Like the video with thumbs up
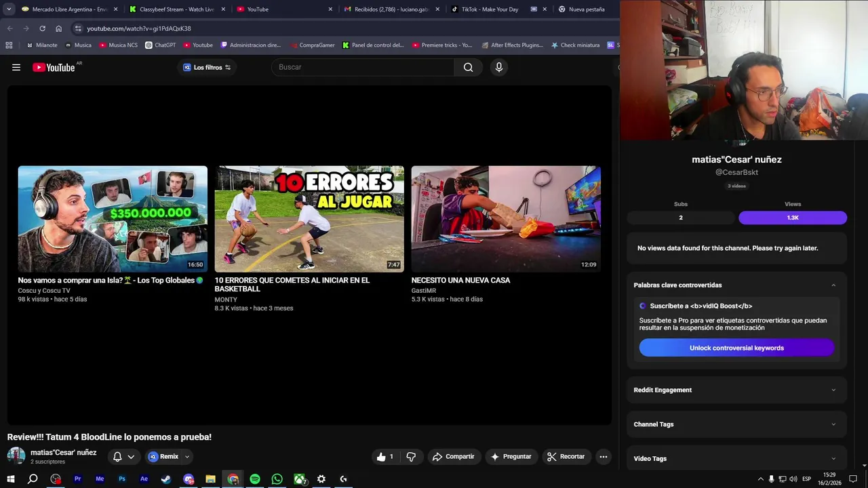 coord(386,457)
